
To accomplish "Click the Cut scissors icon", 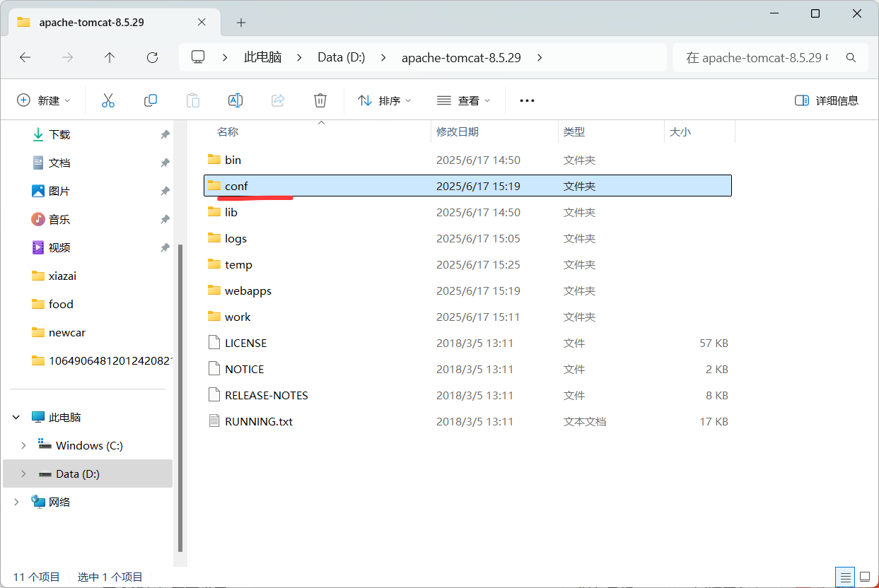I will (108, 100).
